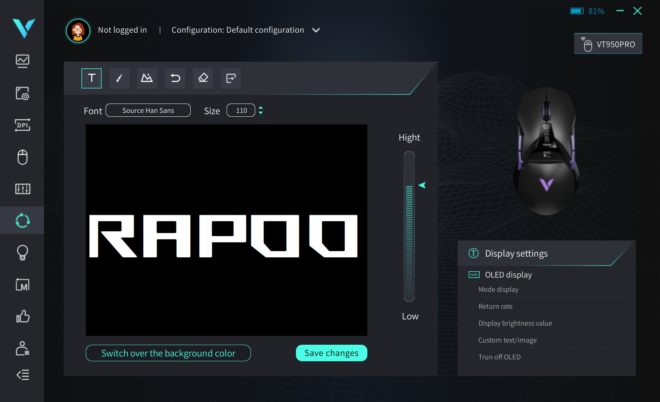660x402 pixels.
Task: Click the Display settings title
Action: tap(516, 253)
